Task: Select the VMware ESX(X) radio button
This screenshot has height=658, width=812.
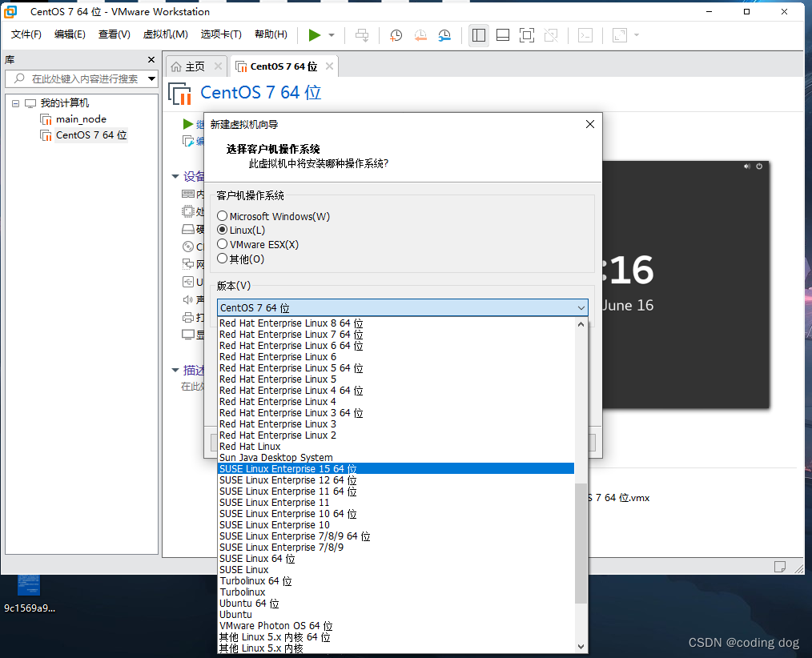Action: (222, 244)
